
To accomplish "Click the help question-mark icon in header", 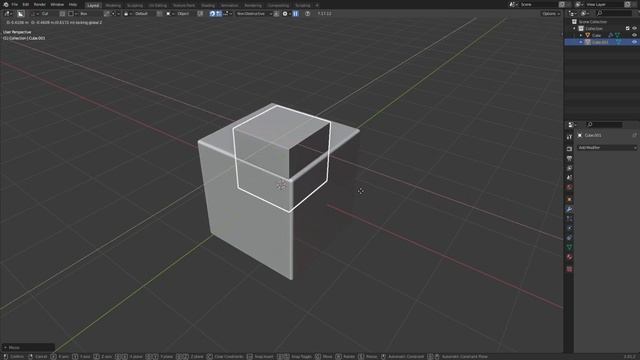I will coord(308,14).
